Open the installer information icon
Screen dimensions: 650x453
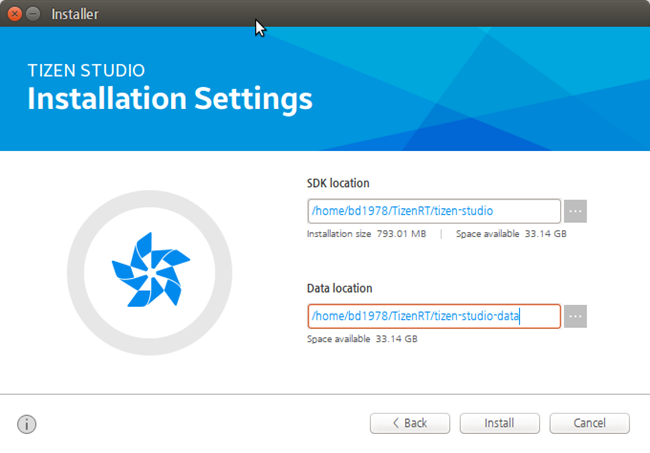point(27,424)
